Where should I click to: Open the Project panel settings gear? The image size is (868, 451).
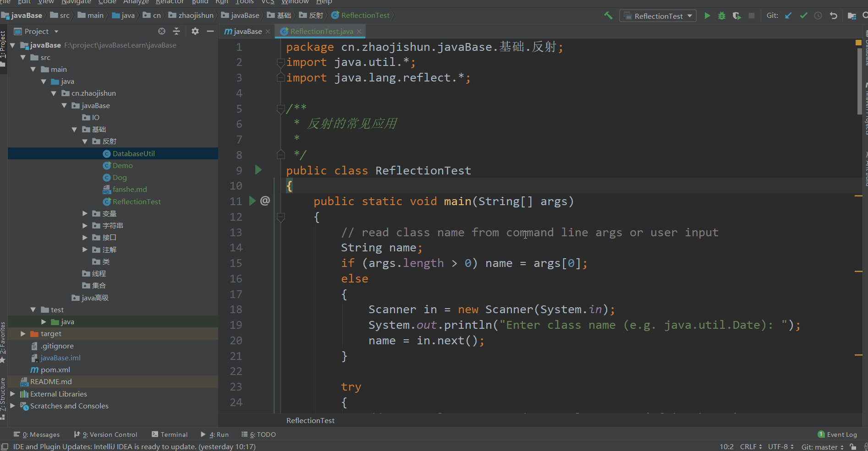pos(195,31)
